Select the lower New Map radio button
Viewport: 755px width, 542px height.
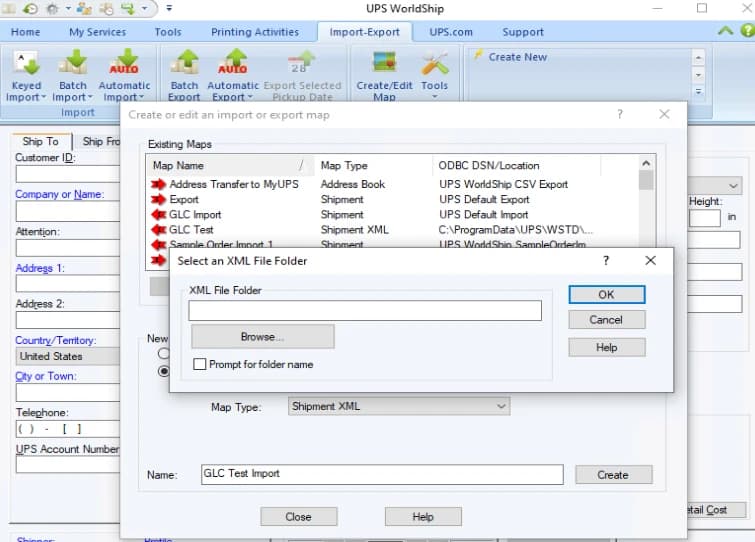(x=164, y=371)
